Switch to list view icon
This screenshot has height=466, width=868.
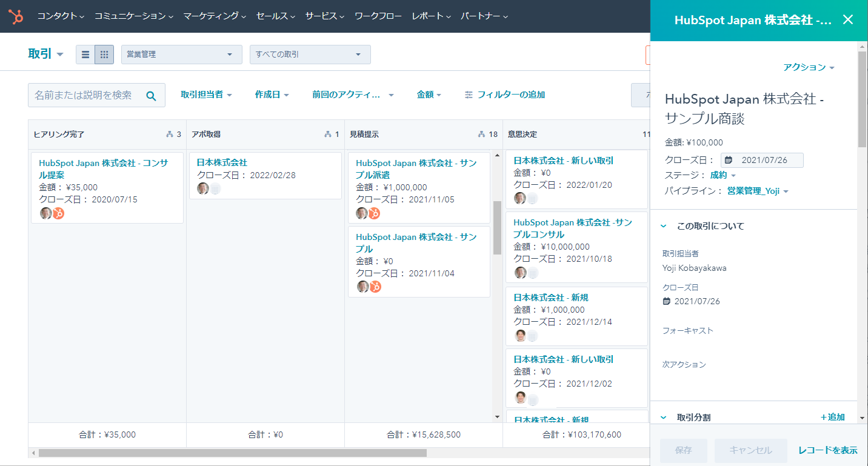pos(85,55)
